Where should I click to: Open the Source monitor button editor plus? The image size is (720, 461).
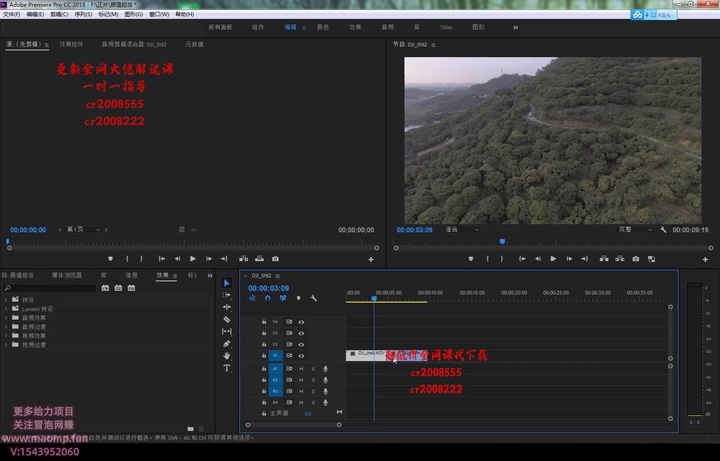(371, 260)
